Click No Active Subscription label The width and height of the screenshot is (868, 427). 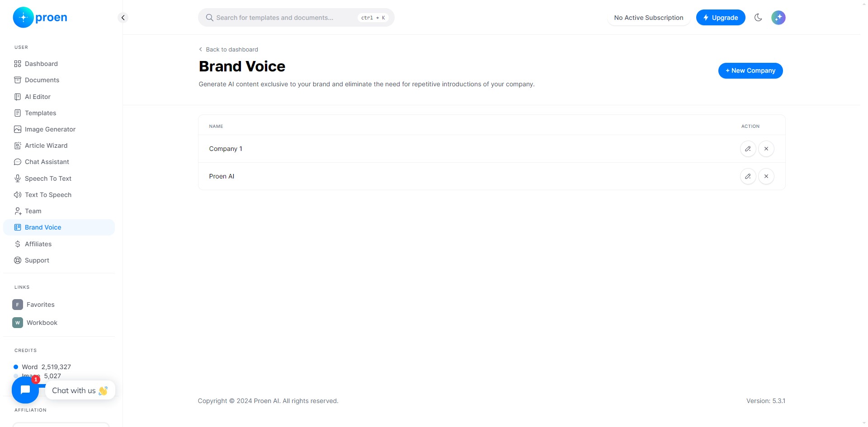coord(649,18)
